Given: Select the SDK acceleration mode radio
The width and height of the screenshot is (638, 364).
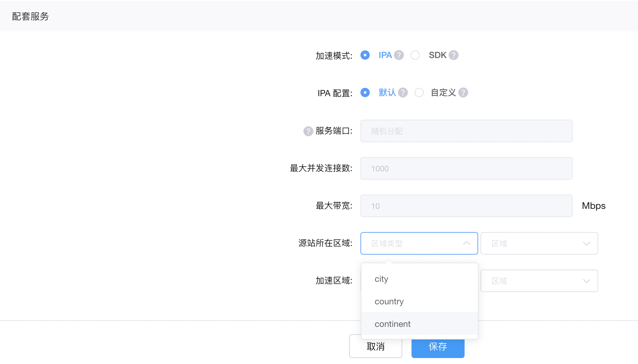Looking at the screenshot, I should pyautogui.click(x=415, y=55).
